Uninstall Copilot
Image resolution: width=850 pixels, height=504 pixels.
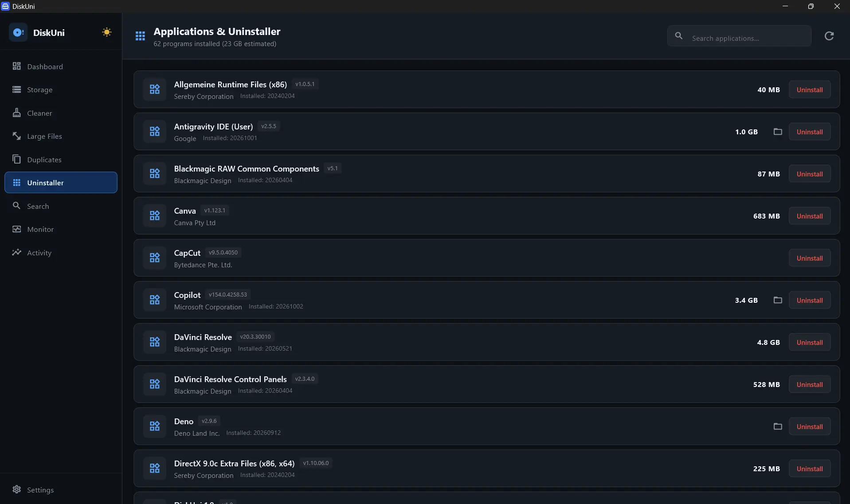[810, 300]
